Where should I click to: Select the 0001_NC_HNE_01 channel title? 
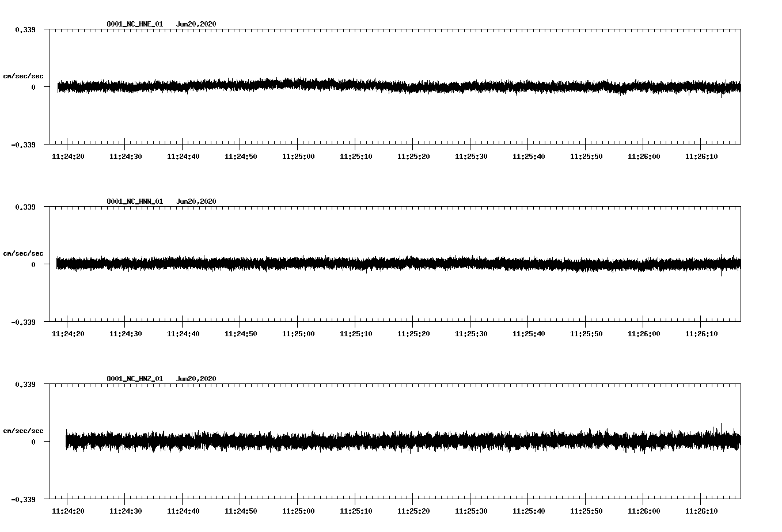pos(135,24)
